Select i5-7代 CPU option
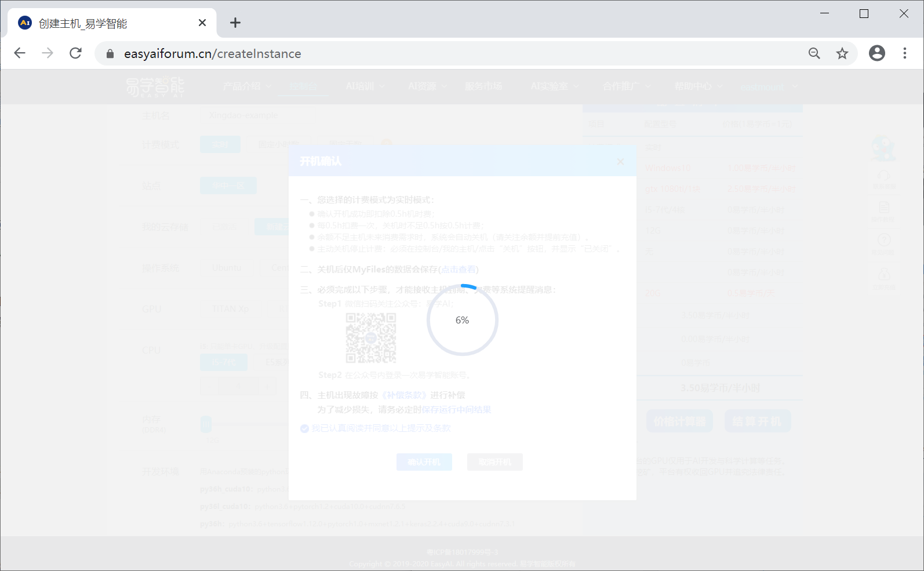 pos(224,362)
